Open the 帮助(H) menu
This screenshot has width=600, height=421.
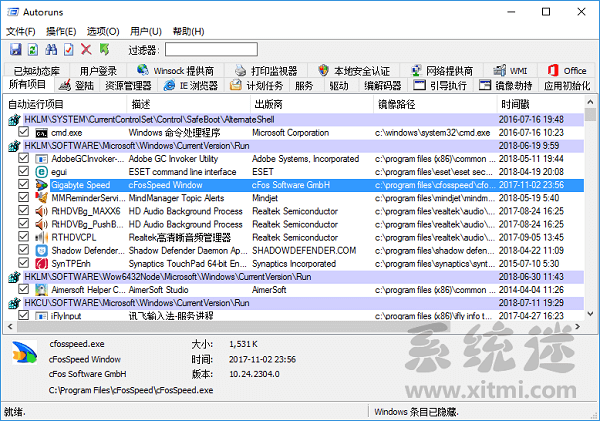(x=189, y=31)
